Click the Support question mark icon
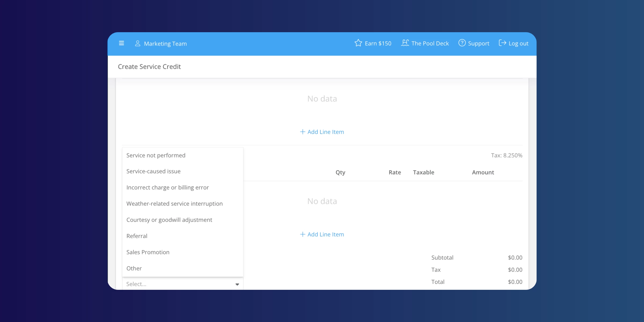 pos(462,43)
